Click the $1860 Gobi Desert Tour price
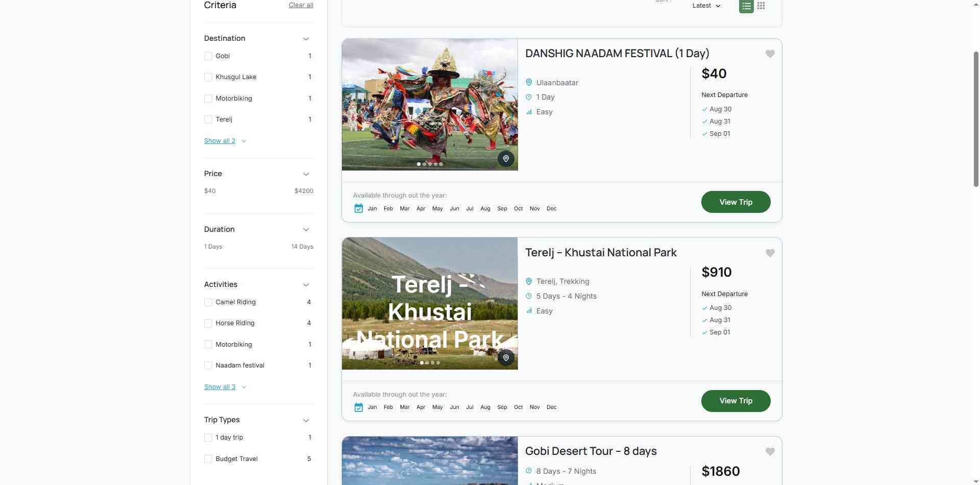This screenshot has width=980, height=485. (x=721, y=471)
